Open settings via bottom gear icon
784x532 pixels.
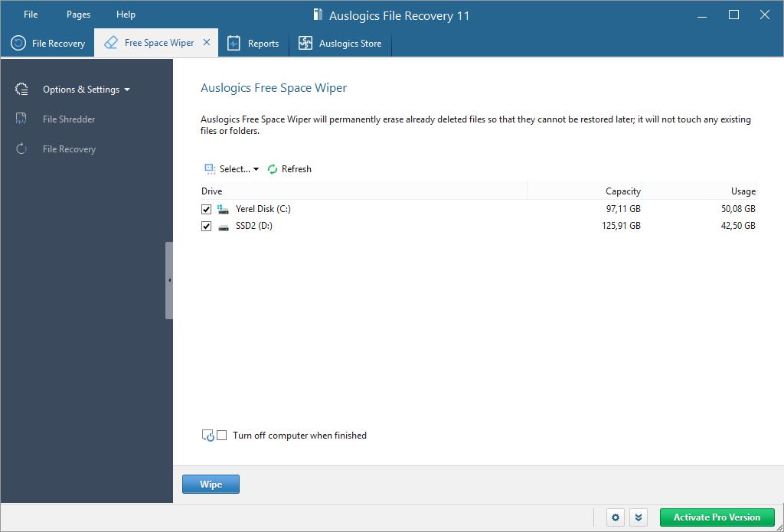point(616,517)
